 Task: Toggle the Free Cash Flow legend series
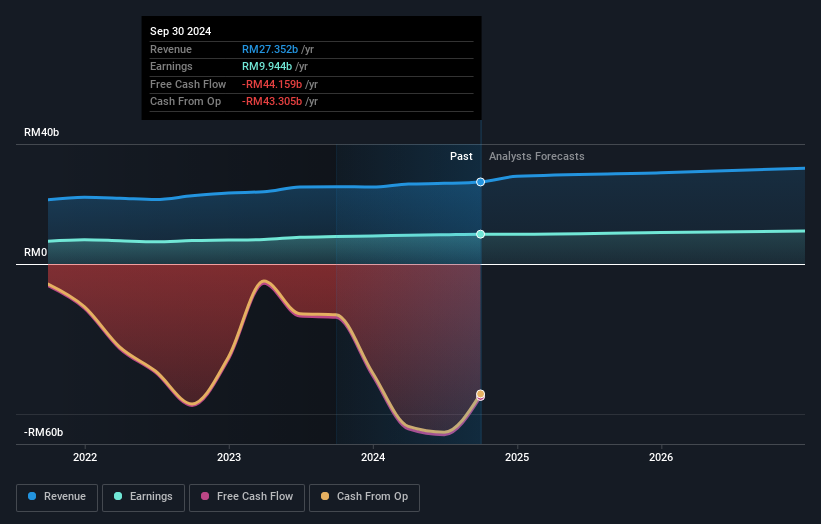point(247,497)
